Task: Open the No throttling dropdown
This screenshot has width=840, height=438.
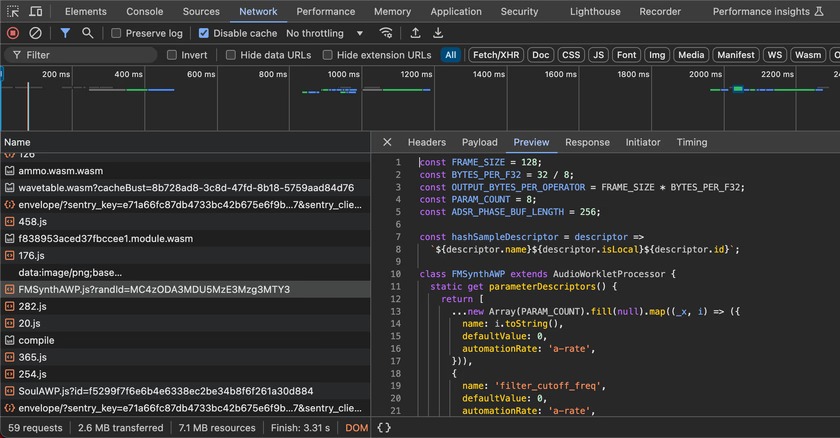Action: tap(325, 33)
